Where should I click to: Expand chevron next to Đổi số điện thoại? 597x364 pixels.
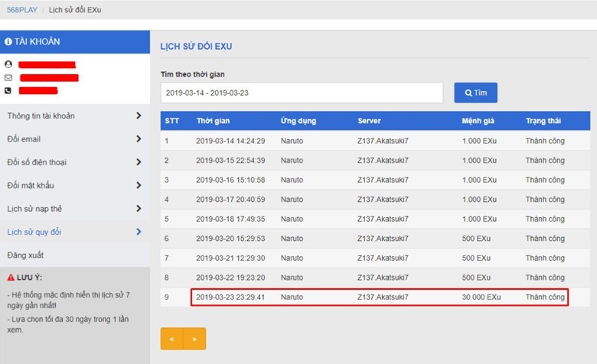pyautogui.click(x=139, y=162)
